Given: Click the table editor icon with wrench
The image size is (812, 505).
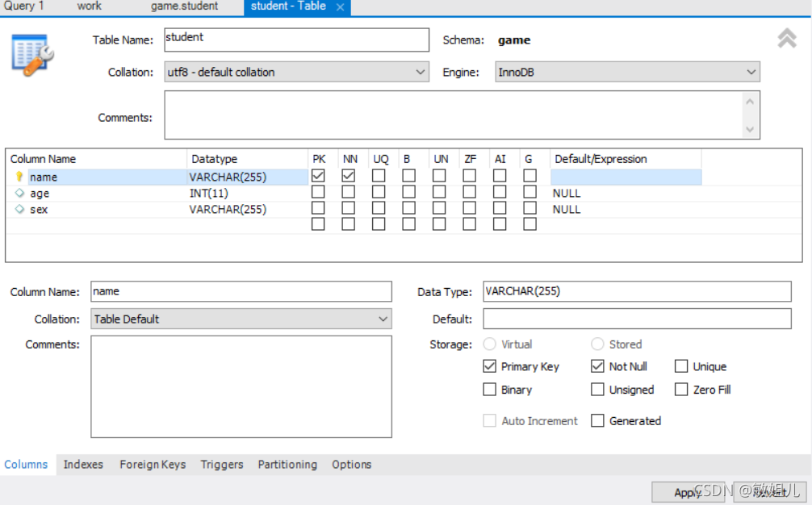Looking at the screenshot, I should coord(32,55).
